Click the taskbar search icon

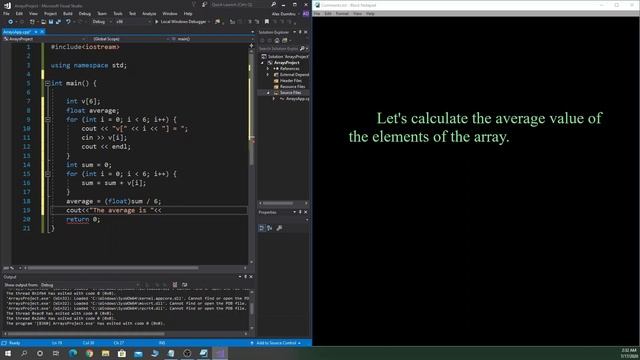(24, 353)
